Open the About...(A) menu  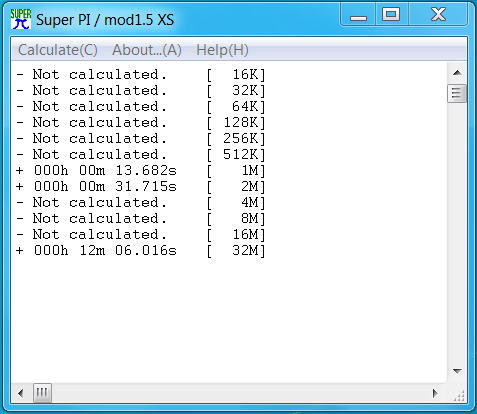pyautogui.click(x=147, y=50)
